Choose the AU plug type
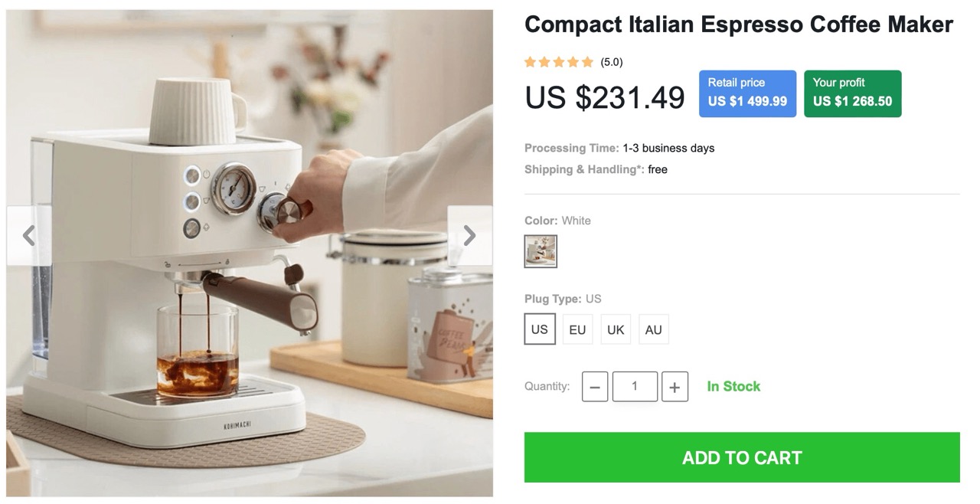This screenshot has width=980, height=504. coord(653,329)
